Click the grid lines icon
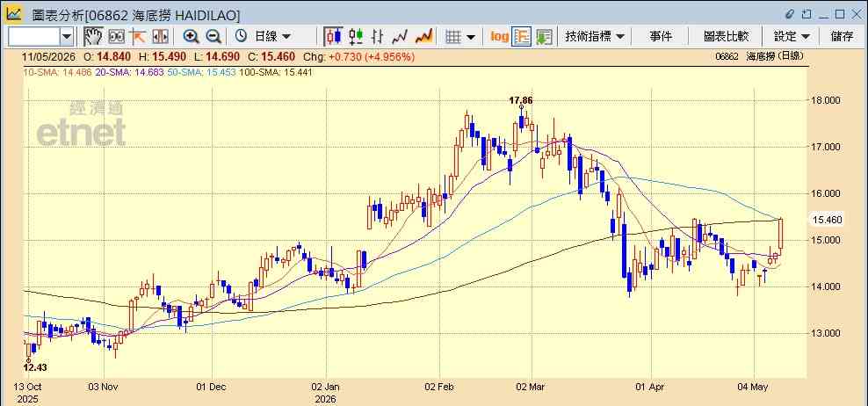 click(x=453, y=37)
